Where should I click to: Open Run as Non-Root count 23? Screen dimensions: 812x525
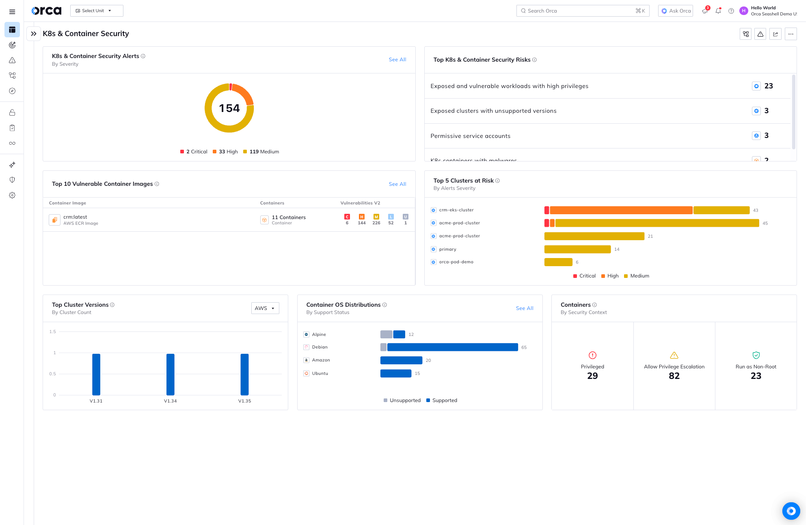pos(756,376)
